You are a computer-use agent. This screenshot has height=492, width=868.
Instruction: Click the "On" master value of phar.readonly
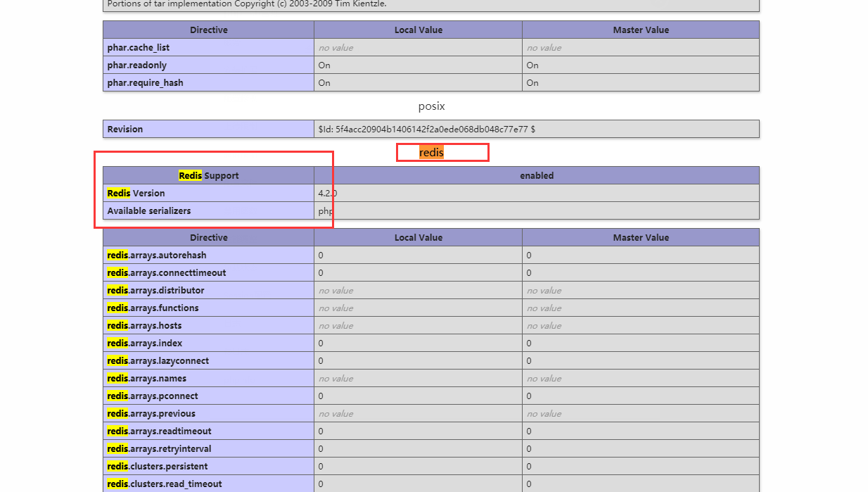pos(532,65)
